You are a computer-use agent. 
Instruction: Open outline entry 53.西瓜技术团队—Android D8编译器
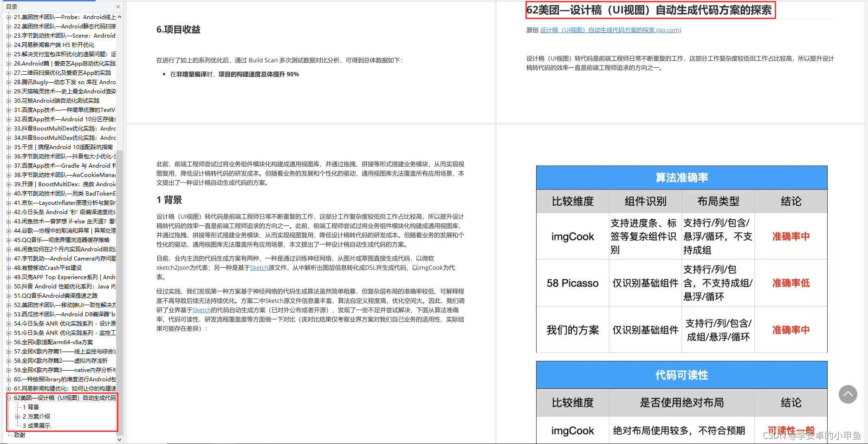click(65, 314)
